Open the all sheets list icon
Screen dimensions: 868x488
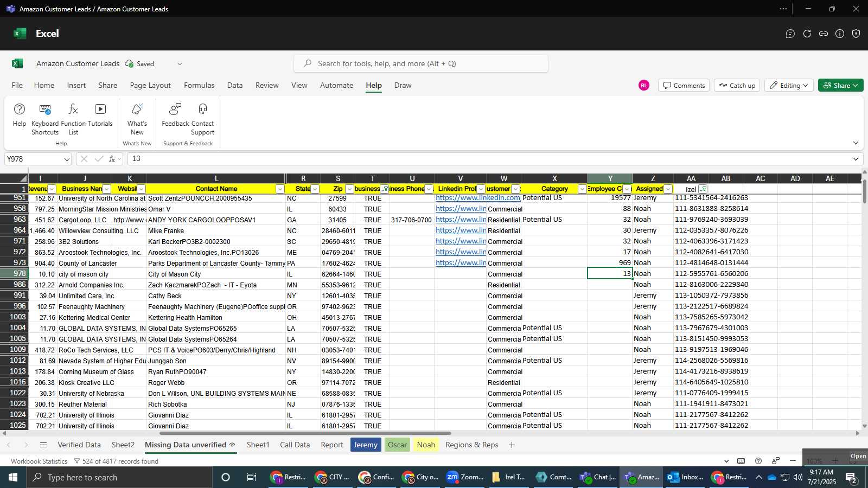(43, 445)
